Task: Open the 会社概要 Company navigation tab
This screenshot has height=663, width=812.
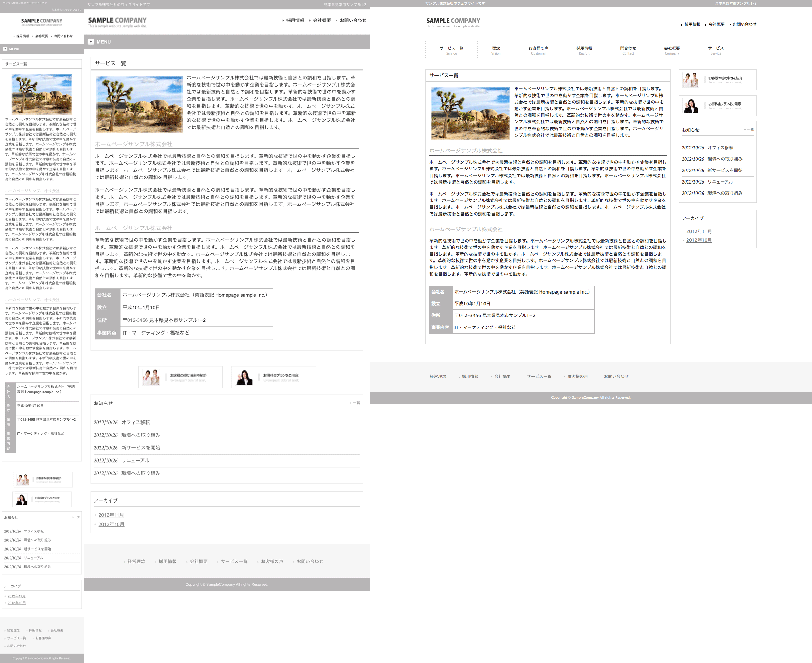Action: click(672, 50)
